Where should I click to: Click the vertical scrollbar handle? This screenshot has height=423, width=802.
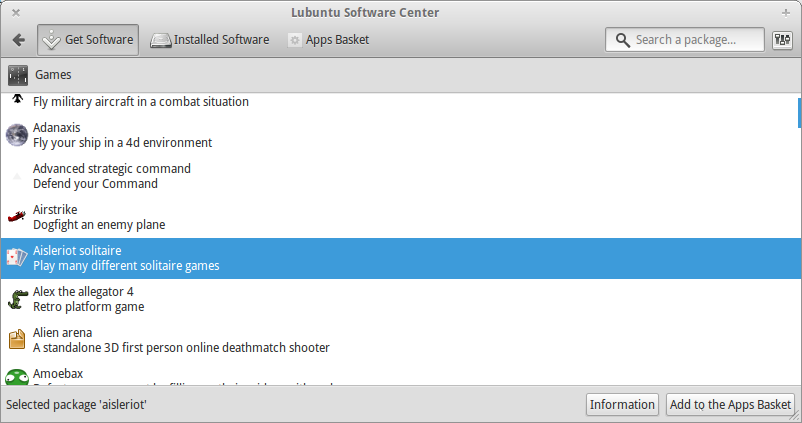click(x=798, y=113)
